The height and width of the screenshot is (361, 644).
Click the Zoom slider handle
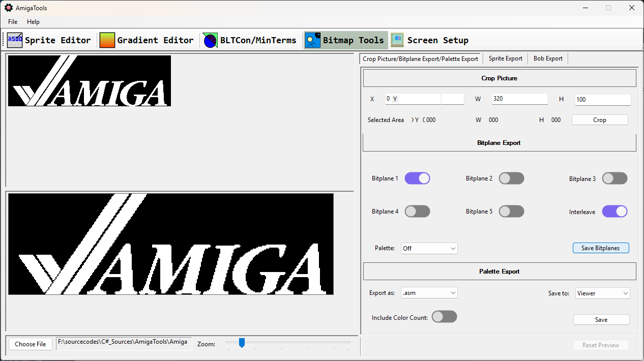[242, 343]
